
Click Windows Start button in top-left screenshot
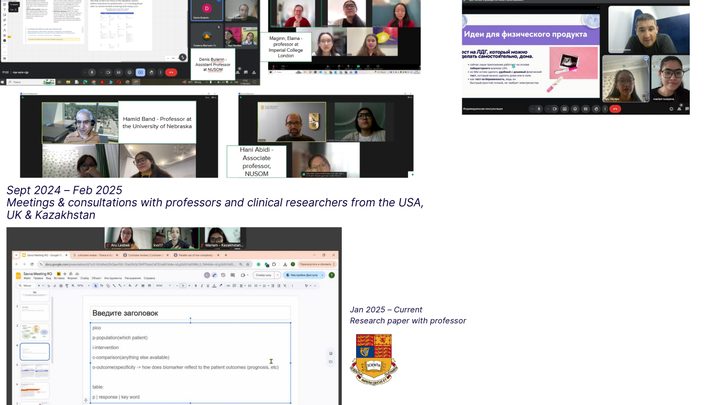(x=2, y=82)
